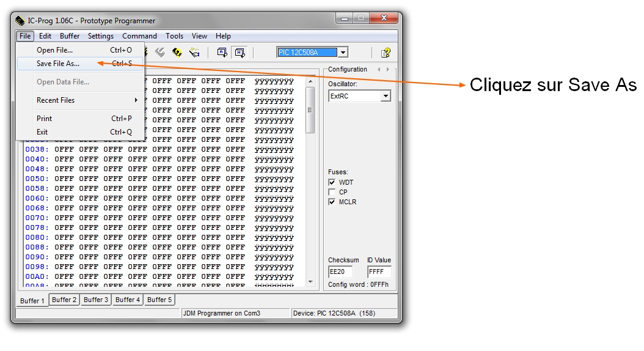This screenshot has height=351, width=644.
Task: Open the Buffer menu
Action: click(x=70, y=35)
